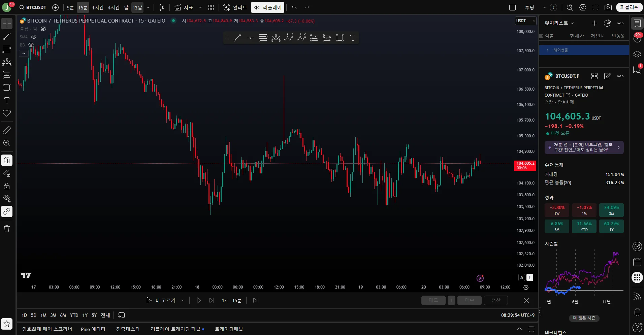Select the Text tool in left sidebar
This screenshot has height=335, width=644.
[x=7, y=100]
